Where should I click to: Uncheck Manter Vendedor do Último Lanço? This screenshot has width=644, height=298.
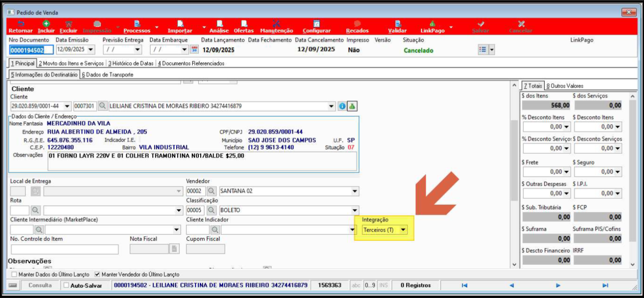[97, 274]
